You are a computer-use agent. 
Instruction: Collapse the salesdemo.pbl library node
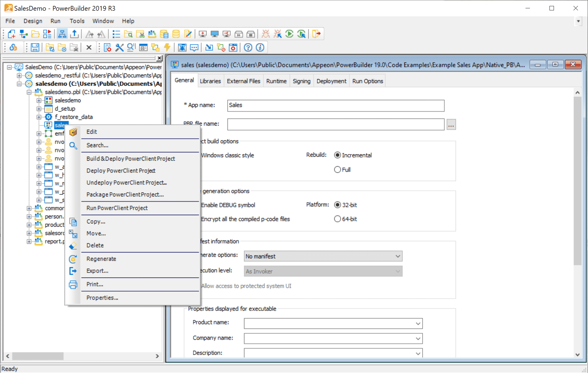(x=29, y=92)
